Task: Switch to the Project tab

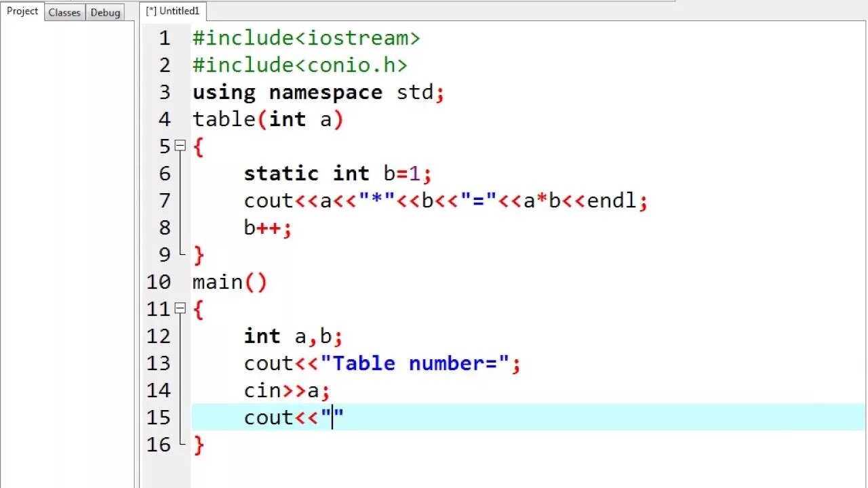Action: point(22,11)
